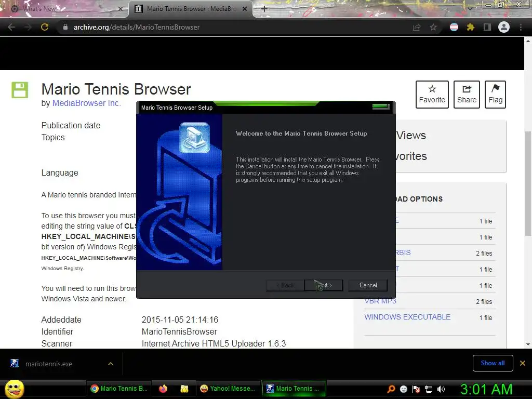Open a new browser tab
Viewport: 532px width, 399px height.
click(x=264, y=9)
